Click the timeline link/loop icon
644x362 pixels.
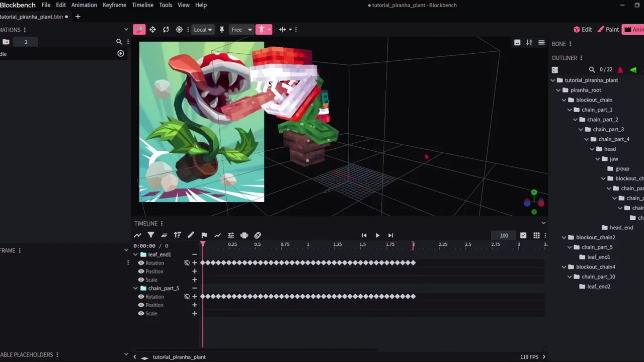[x=258, y=235]
